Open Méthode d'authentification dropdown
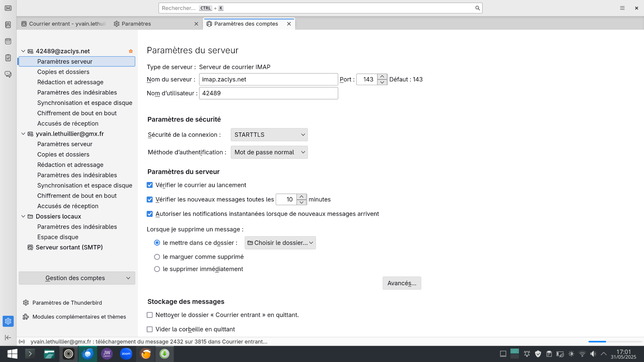The height and width of the screenshot is (362, 644). 269,152
